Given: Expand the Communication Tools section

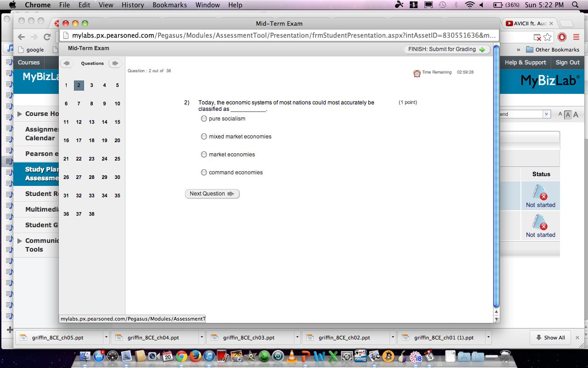Looking at the screenshot, I should (x=20, y=241).
